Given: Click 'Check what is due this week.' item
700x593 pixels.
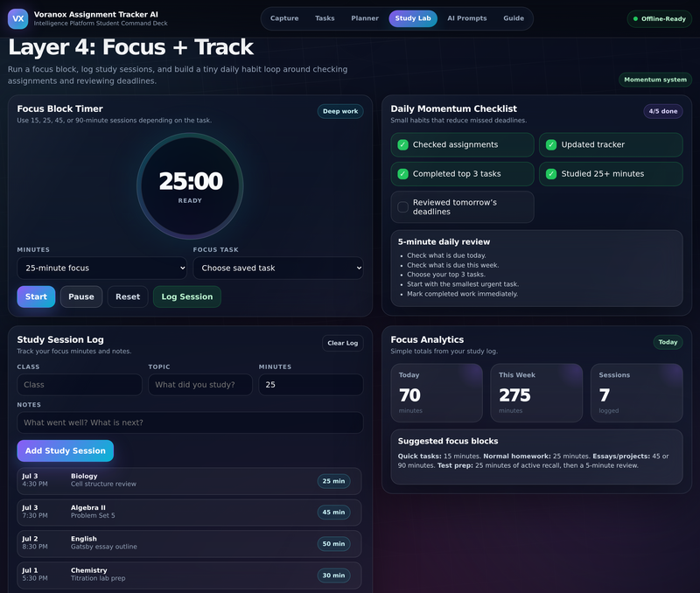Looking at the screenshot, I should (x=452, y=265).
